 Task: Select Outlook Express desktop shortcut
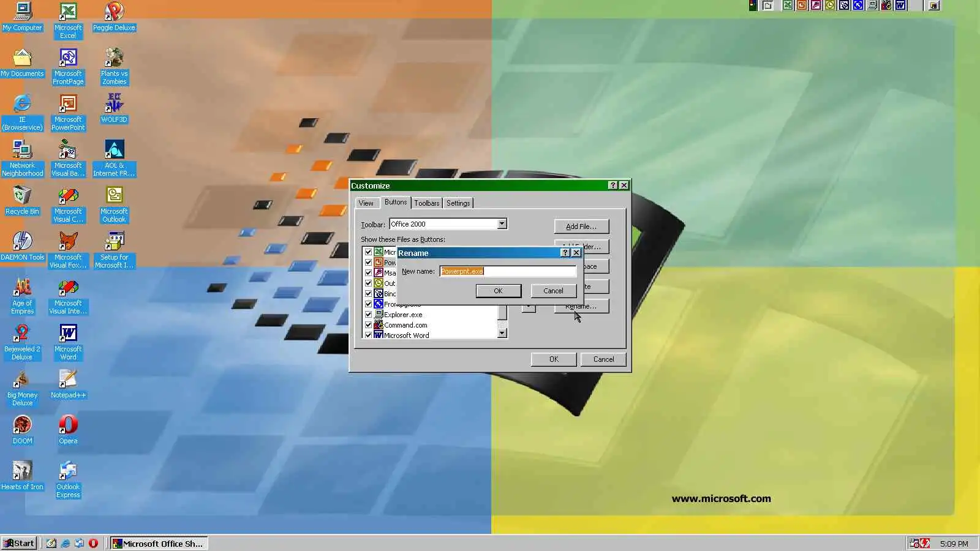(68, 479)
